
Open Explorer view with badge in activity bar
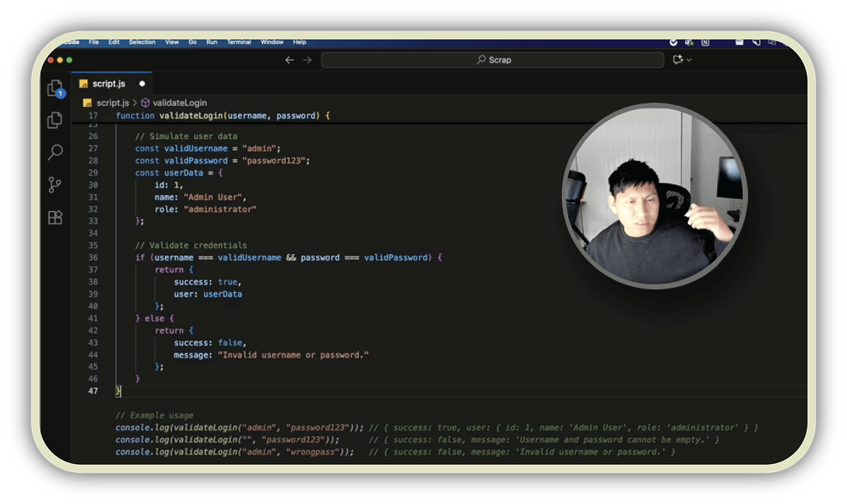tap(55, 88)
